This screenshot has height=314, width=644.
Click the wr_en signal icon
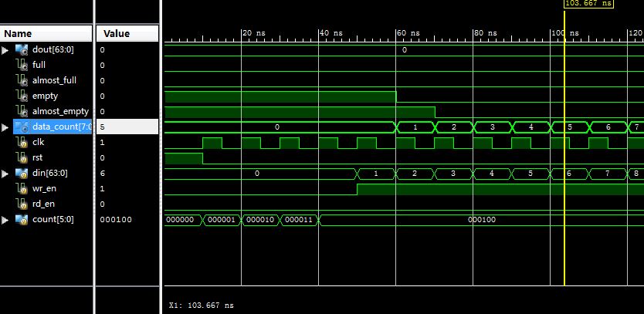click(x=22, y=189)
